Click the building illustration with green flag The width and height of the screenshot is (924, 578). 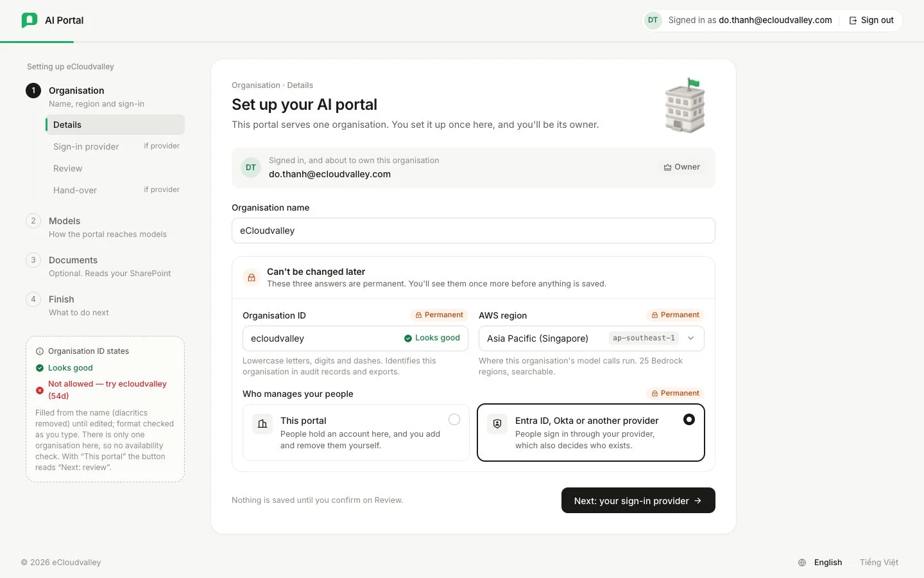pos(685,105)
